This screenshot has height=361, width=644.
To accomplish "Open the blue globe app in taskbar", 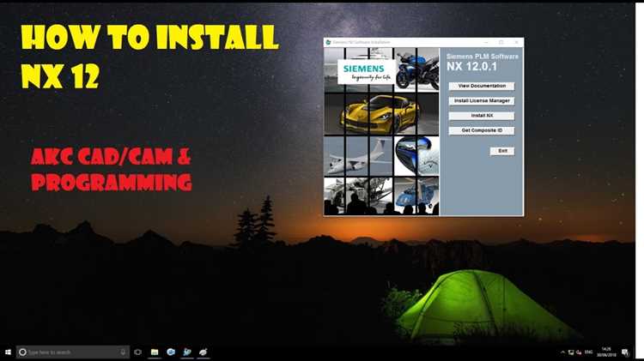I will click(171, 352).
